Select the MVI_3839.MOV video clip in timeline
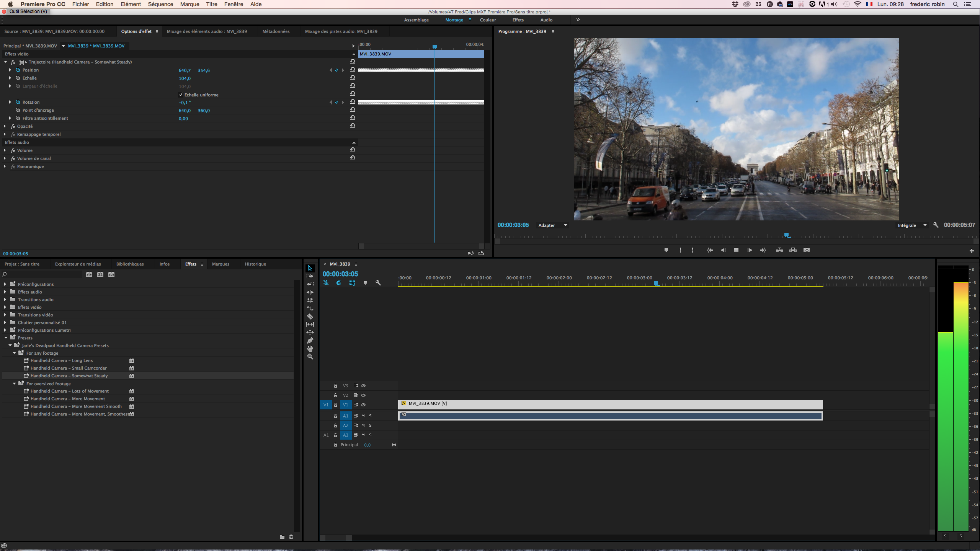The width and height of the screenshot is (980, 551). coord(610,405)
